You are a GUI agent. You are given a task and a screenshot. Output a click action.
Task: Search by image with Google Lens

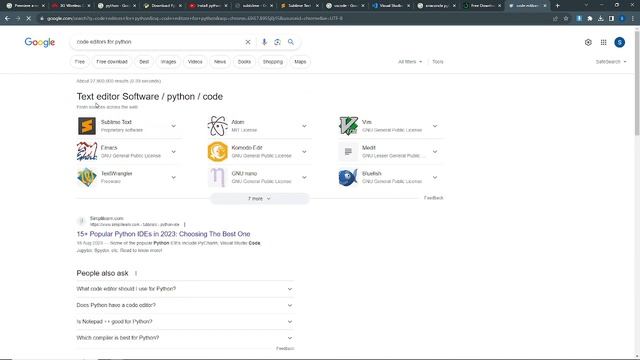point(277,42)
